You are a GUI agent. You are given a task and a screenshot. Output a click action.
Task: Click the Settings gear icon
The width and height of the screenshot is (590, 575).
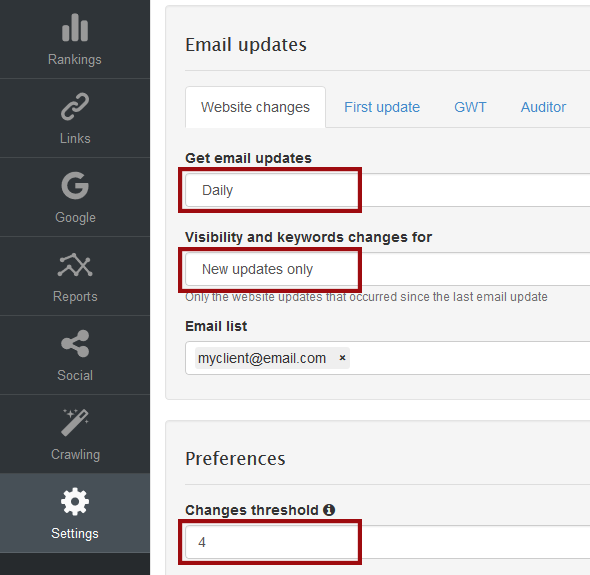click(75, 502)
